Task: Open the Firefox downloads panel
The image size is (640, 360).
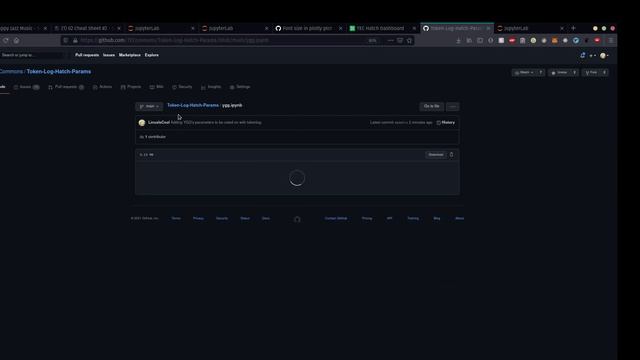Action: (458, 40)
